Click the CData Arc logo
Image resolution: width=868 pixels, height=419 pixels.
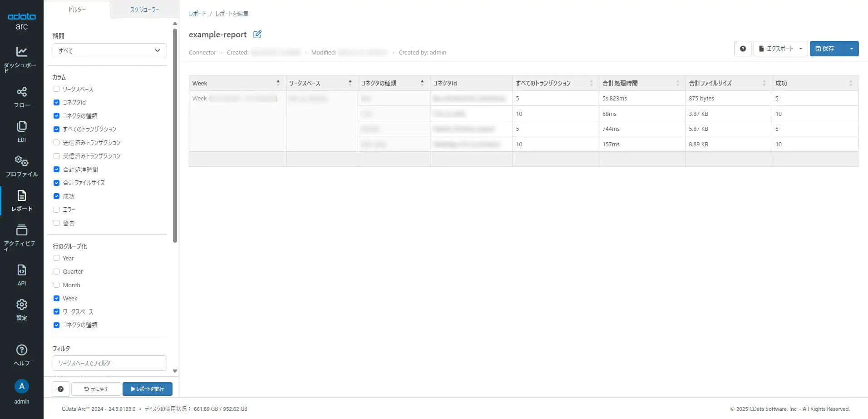(x=21, y=21)
